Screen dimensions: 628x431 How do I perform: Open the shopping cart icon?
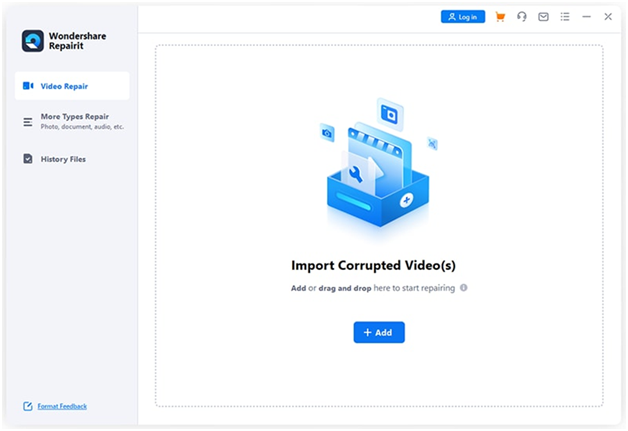500,17
